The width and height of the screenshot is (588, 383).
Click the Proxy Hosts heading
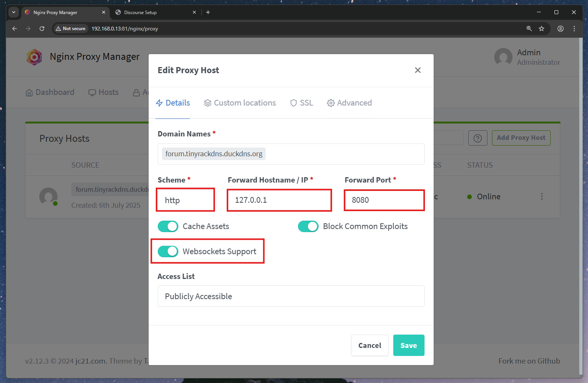pyautogui.click(x=64, y=139)
